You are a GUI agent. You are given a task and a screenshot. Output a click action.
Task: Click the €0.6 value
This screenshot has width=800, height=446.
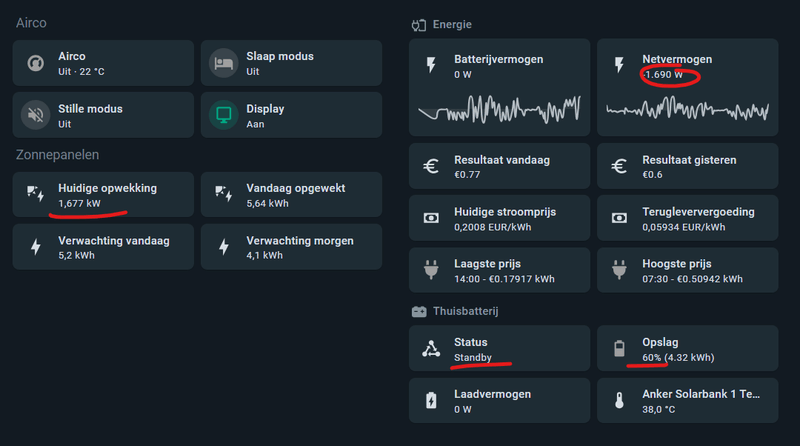652,175
